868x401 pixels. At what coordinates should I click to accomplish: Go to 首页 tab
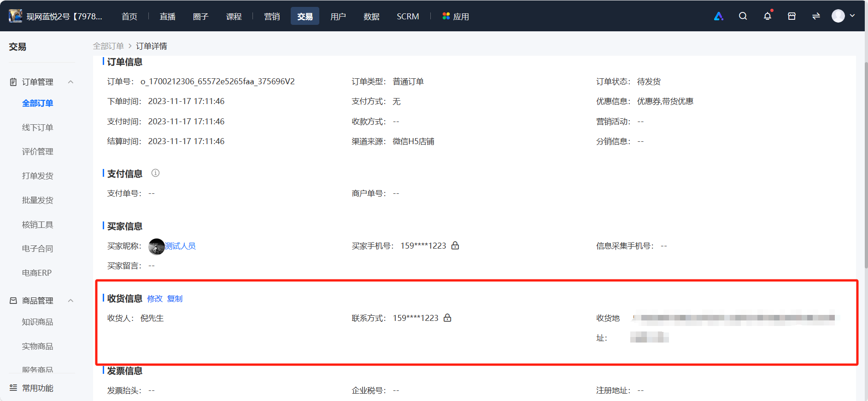(x=129, y=17)
